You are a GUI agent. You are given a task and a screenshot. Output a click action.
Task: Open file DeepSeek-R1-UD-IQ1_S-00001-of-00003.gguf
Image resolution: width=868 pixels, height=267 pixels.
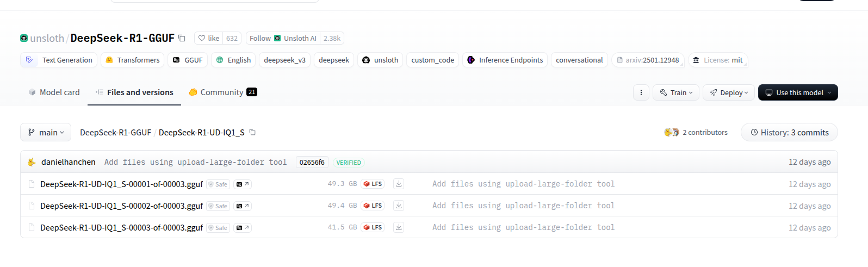(x=121, y=184)
